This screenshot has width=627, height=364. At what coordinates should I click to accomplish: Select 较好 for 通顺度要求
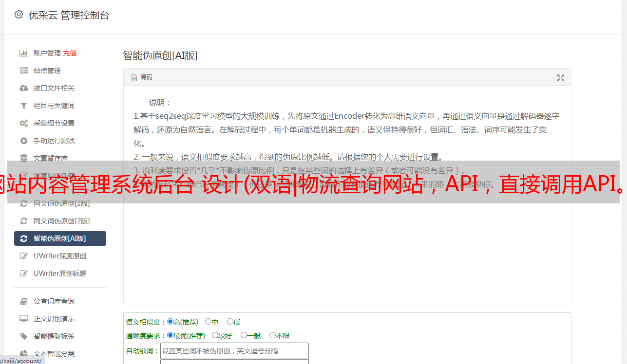[x=215, y=335]
